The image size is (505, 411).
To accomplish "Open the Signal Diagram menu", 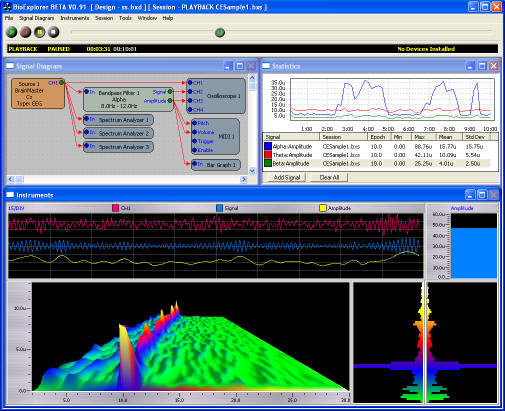I will [37, 18].
